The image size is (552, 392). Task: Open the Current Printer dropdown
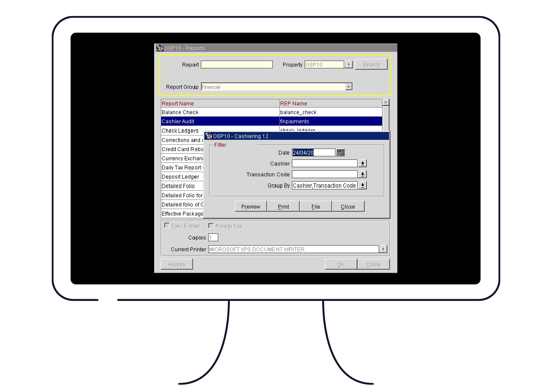click(383, 249)
